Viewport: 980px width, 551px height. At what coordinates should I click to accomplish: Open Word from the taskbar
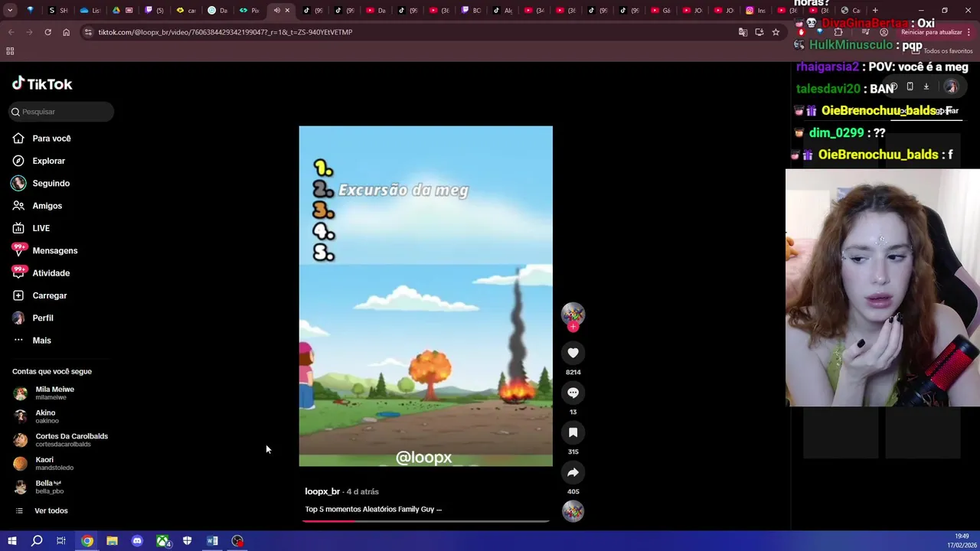pos(212,541)
